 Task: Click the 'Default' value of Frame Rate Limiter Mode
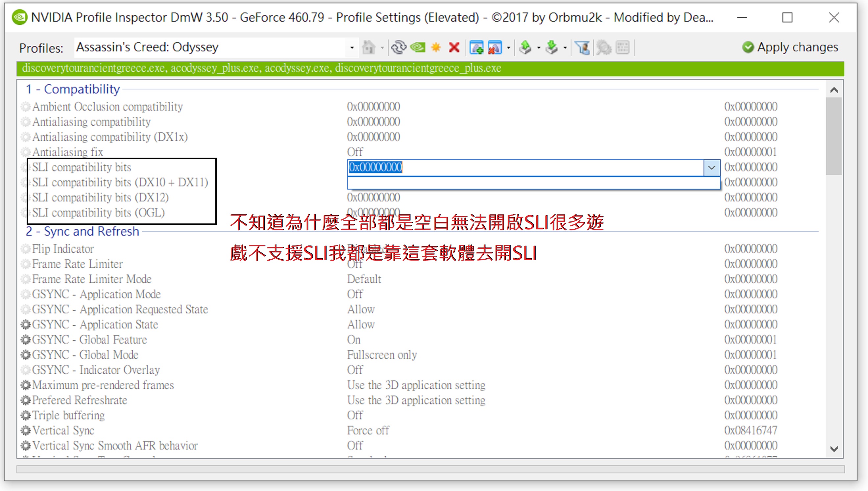point(364,279)
